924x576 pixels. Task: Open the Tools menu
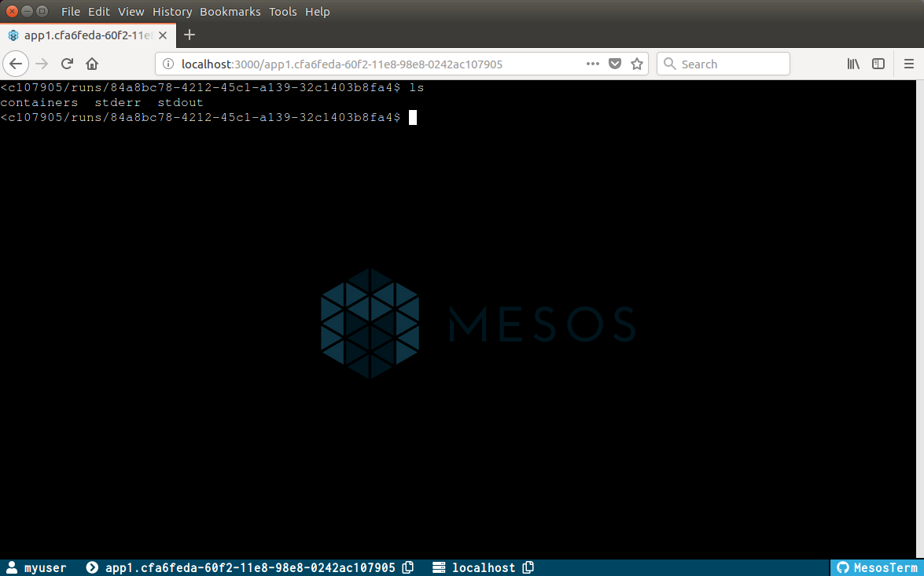point(283,12)
